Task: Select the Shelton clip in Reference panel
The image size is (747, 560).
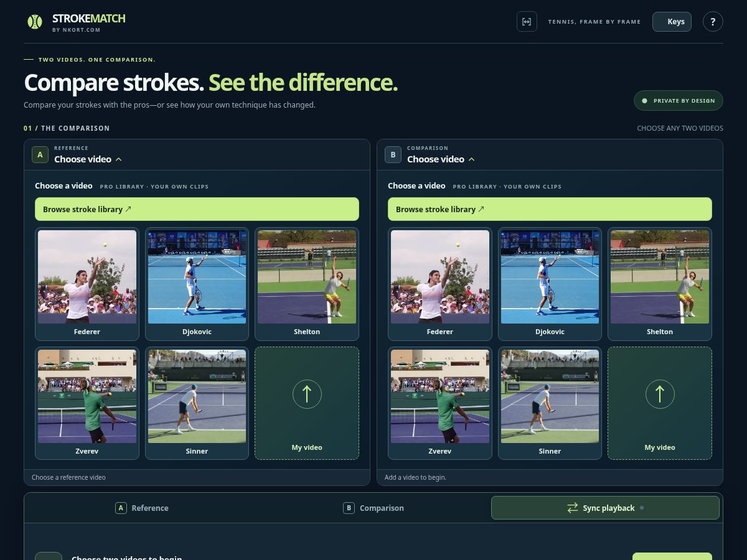Action: [x=307, y=284]
